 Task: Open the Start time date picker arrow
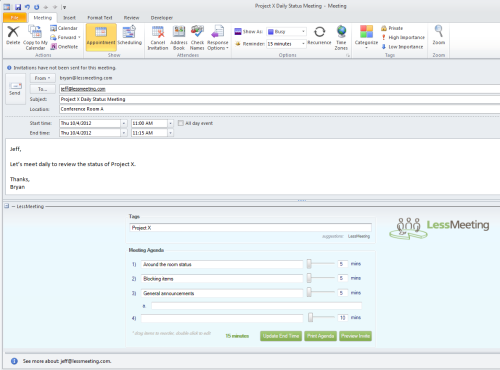pyautogui.click(x=124, y=123)
